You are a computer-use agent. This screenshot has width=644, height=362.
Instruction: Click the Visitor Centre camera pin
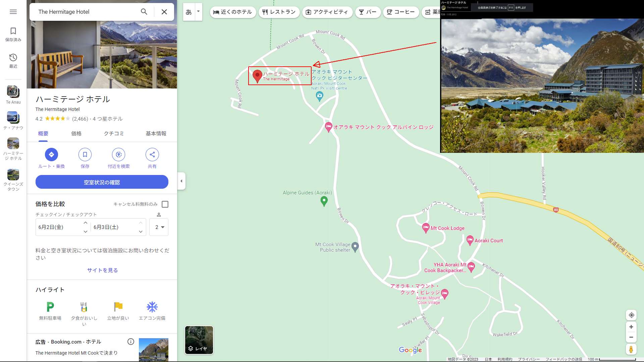320,97
